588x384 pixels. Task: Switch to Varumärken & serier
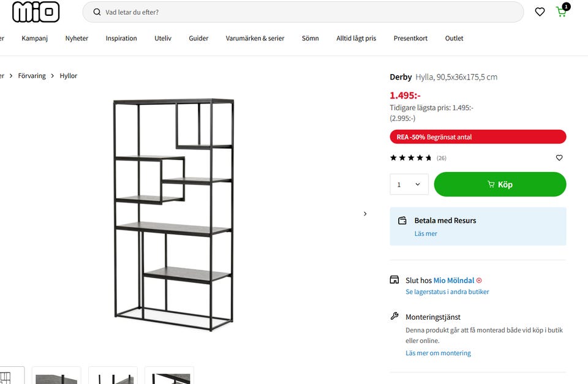tap(255, 38)
